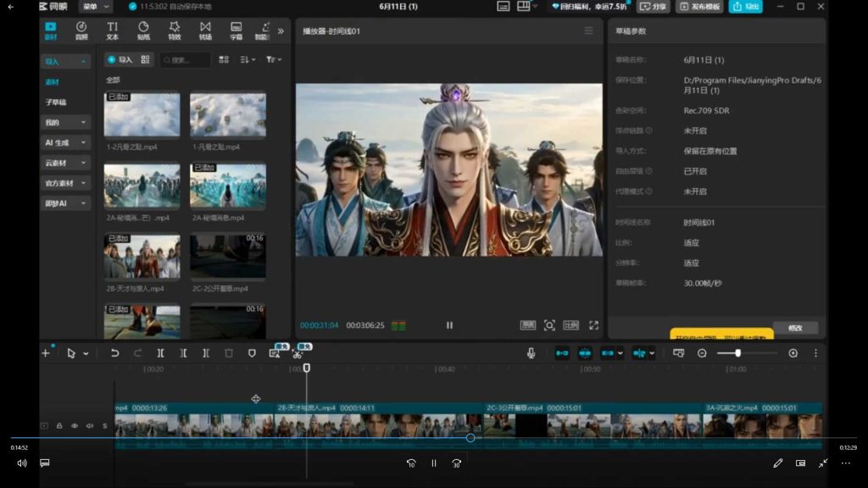Hide the main track with eye icon
This screenshot has width=868, height=488.
pyautogui.click(x=75, y=425)
